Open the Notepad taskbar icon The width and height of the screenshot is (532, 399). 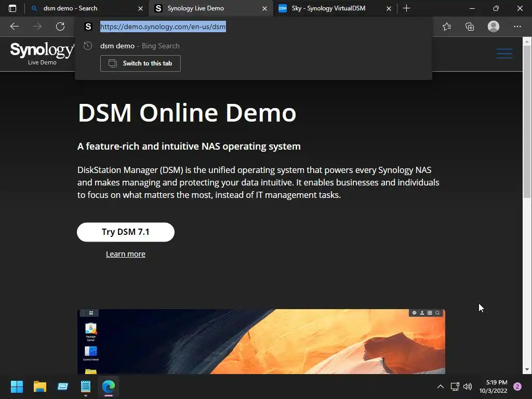click(x=86, y=387)
